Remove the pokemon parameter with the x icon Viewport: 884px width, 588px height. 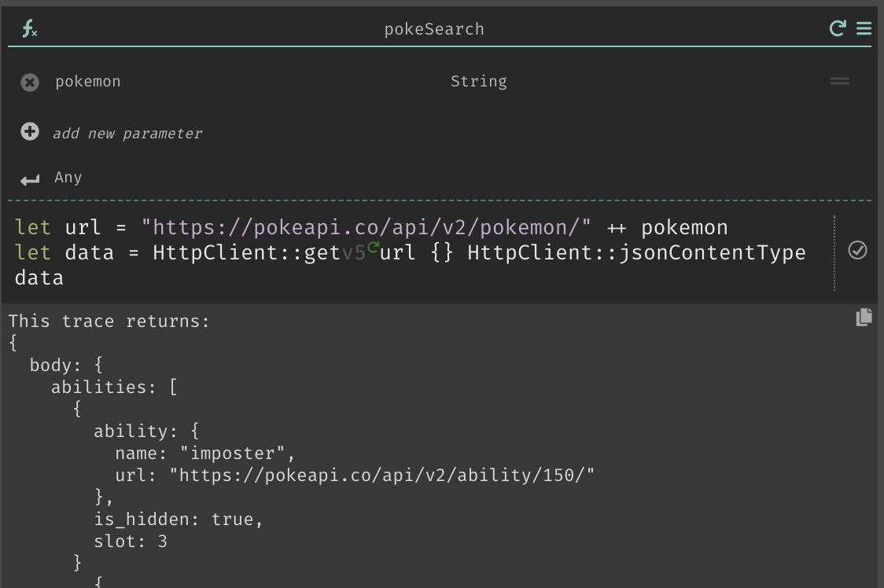30,83
